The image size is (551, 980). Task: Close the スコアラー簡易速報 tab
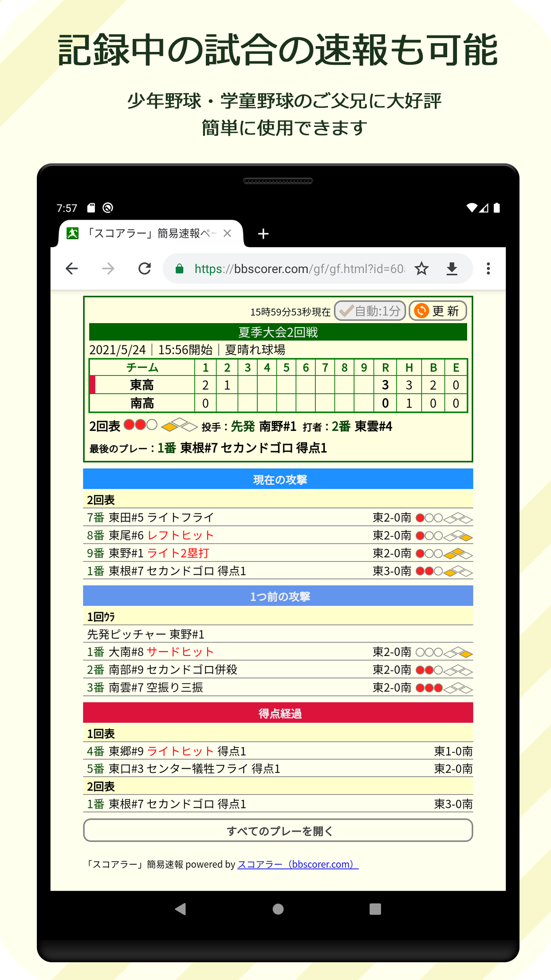pos(228,233)
